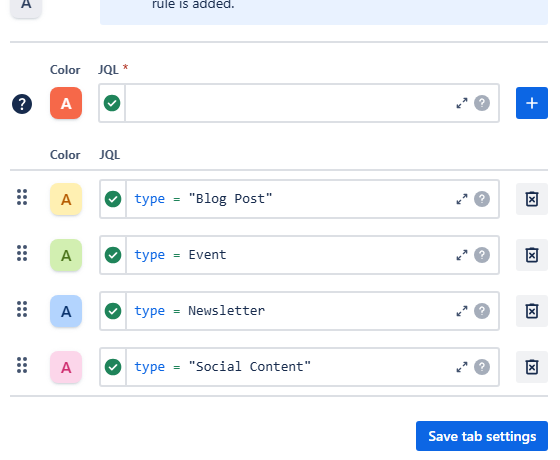
Task: Open JQL help icon in Newsletter row
Action: (x=482, y=311)
